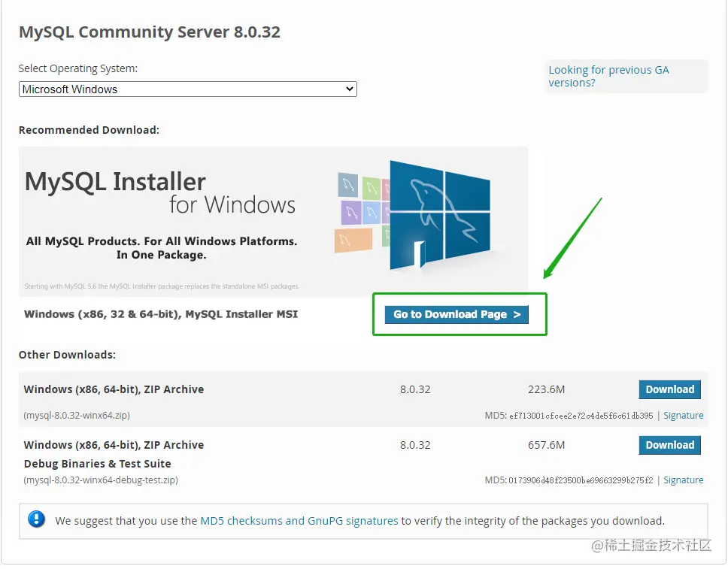
Task: Open MD5 checksums and GnuPG signatures link
Action: point(299,521)
